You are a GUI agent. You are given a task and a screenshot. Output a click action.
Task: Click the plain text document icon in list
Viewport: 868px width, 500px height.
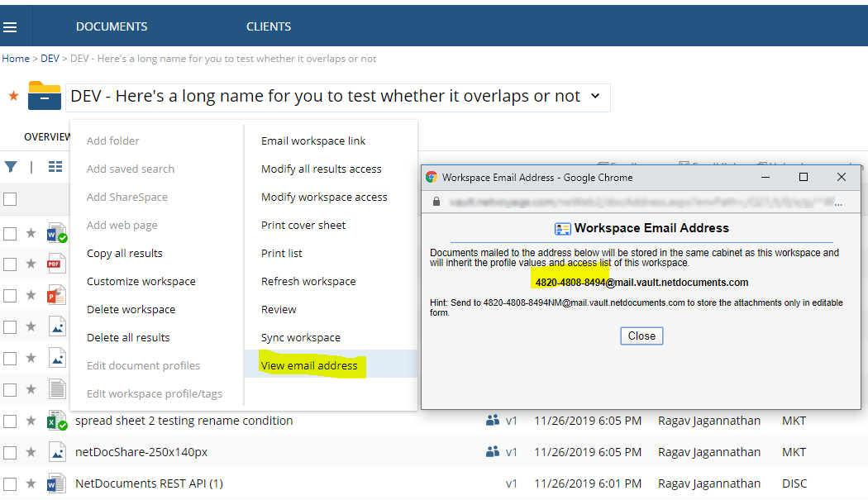click(57, 390)
